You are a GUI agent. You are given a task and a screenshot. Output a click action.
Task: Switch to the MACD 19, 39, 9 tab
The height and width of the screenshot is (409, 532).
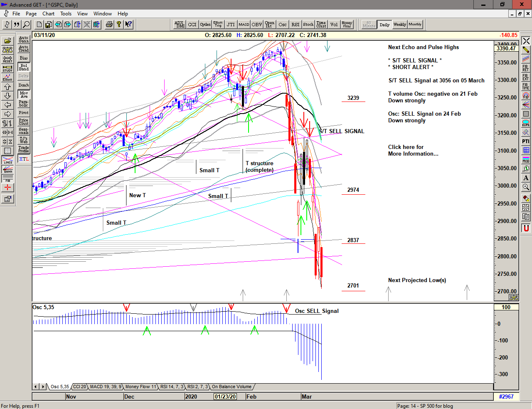pos(106,387)
